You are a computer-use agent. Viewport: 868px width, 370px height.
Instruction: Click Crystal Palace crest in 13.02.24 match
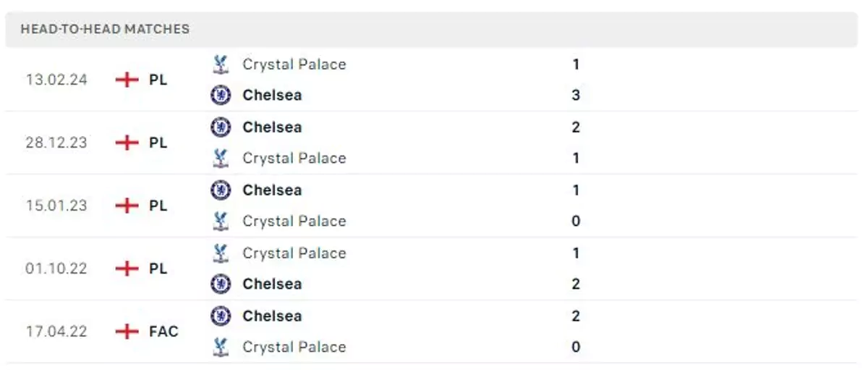tap(221, 64)
